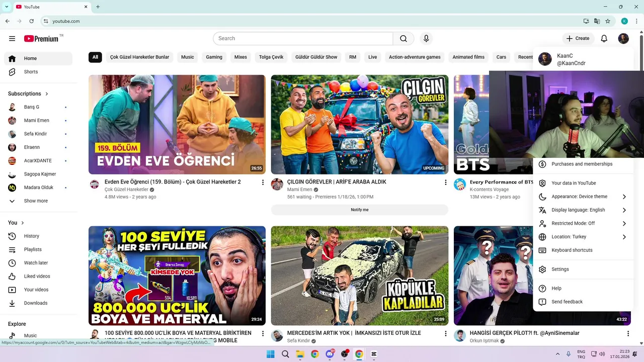Open Watch later list

tap(38, 263)
